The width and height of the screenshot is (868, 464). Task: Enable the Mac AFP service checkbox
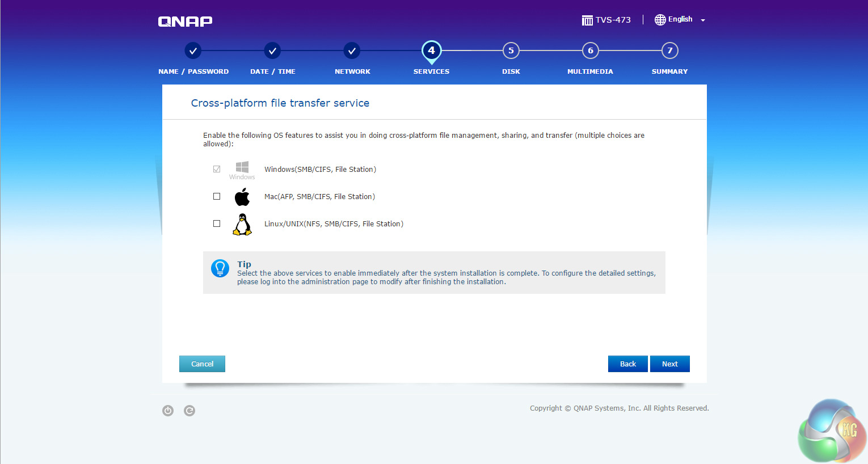(217, 196)
